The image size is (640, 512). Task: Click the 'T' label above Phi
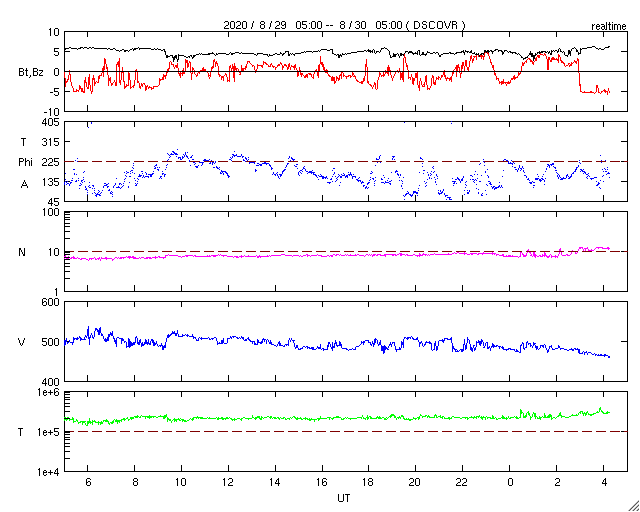[23, 142]
